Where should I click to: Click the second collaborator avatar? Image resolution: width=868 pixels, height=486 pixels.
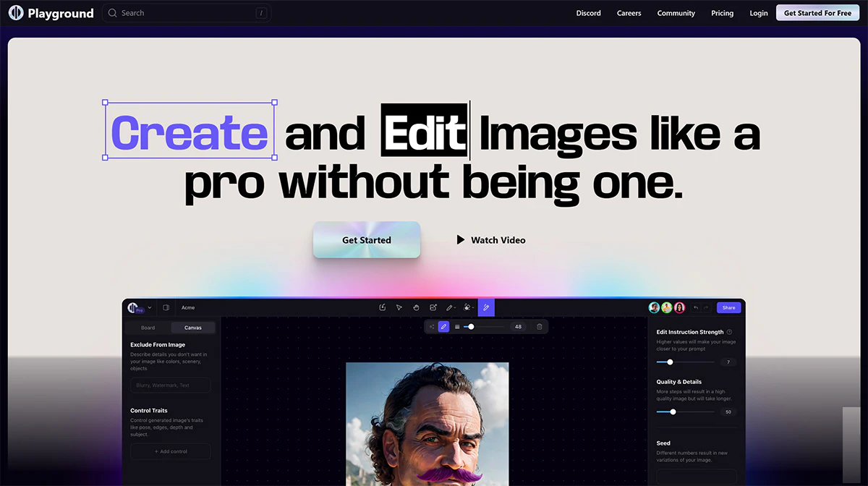[x=667, y=307]
